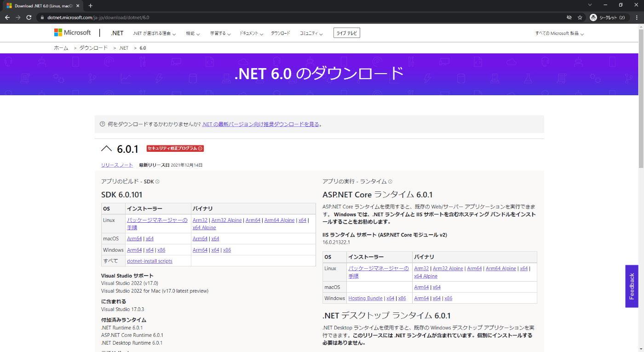The width and height of the screenshot is (644, 352).
Task: Download SDK macOS Arm64 installer
Action: click(134, 239)
